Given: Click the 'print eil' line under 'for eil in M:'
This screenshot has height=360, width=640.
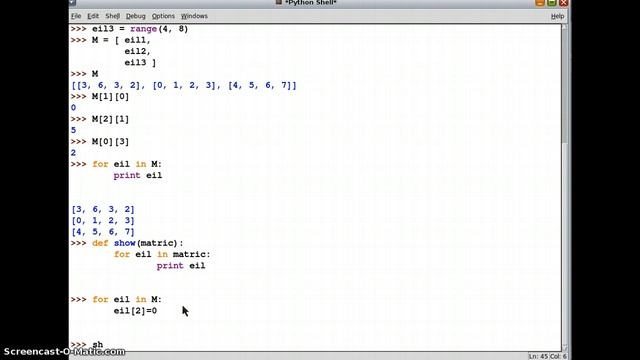Looking at the screenshot, I should click(138, 175).
